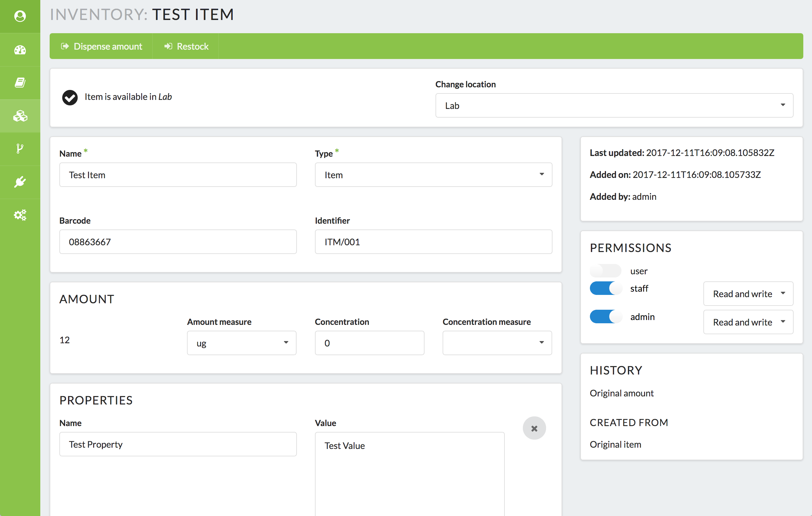812x516 pixels.
Task: Expand the Change location dropdown
Action: coord(614,106)
